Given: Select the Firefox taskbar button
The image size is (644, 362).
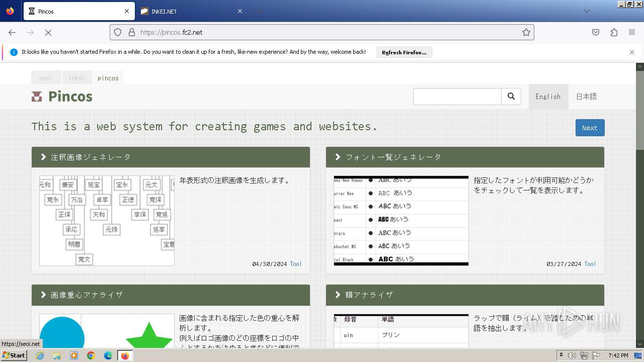Looking at the screenshot, I should point(125,355).
